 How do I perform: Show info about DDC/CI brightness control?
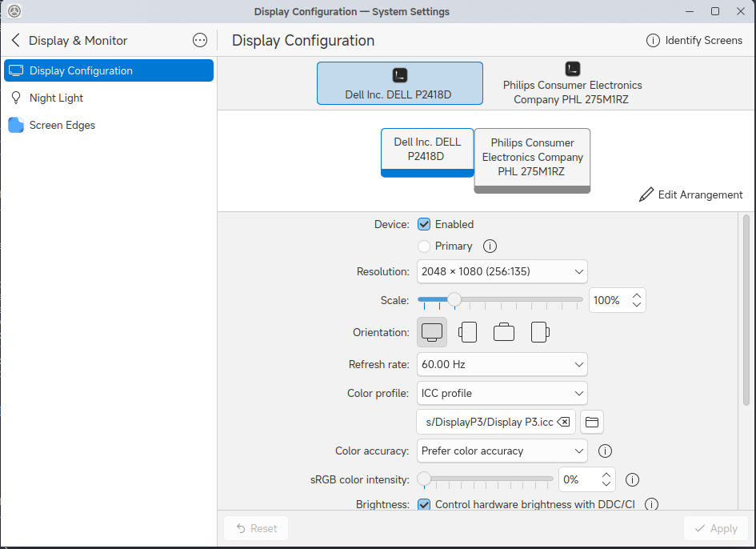click(651, 504)
